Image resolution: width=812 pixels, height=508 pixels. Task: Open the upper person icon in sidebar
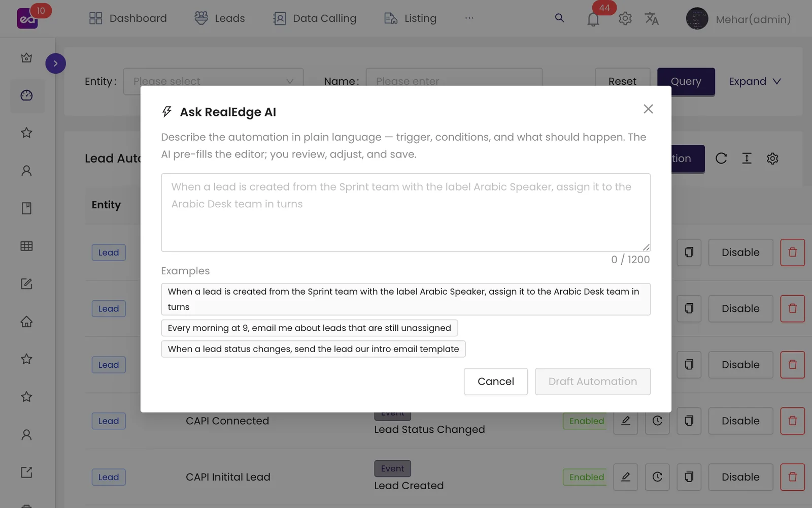[26, 171]
